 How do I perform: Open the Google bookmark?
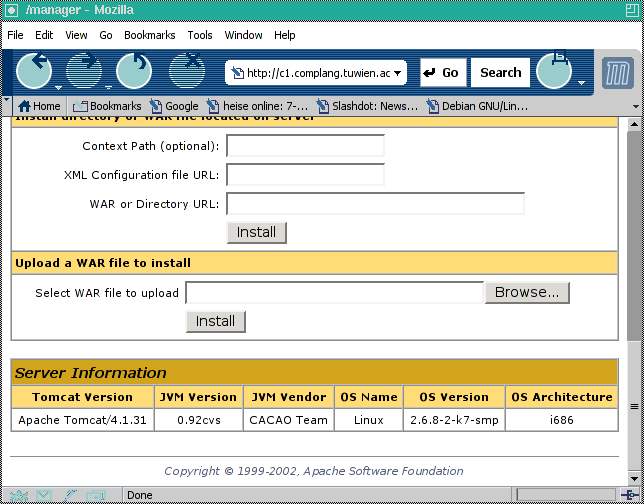174,106
